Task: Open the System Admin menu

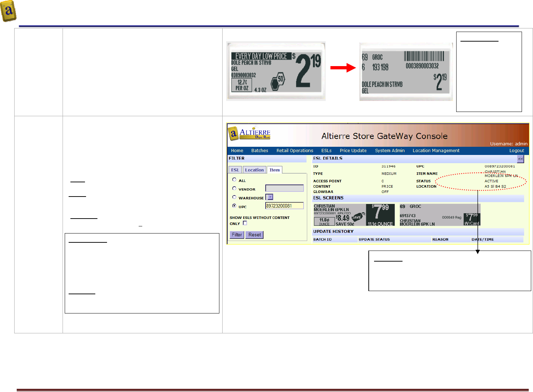Action: pos(390,151)
